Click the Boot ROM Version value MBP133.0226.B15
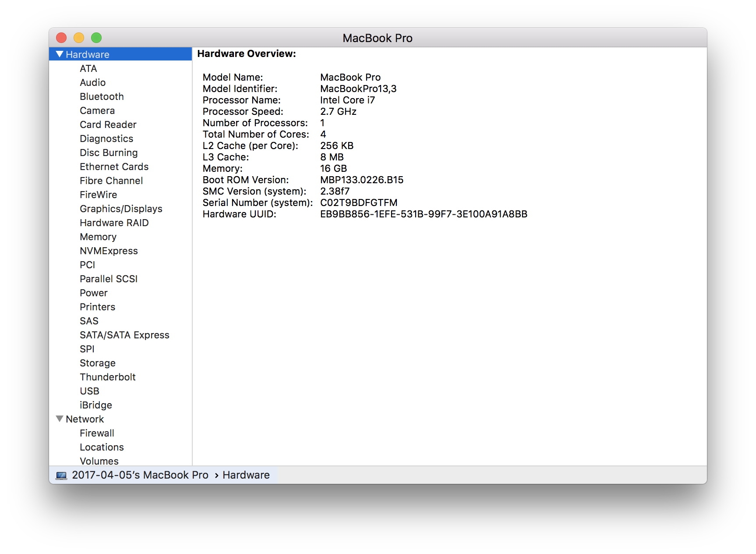This screenshot has width=756, height=554. (x=362, y=180)
